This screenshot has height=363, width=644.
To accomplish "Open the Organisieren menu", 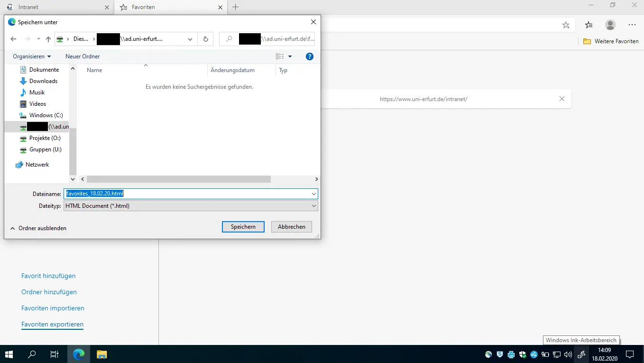I will [x=32, y=56].
